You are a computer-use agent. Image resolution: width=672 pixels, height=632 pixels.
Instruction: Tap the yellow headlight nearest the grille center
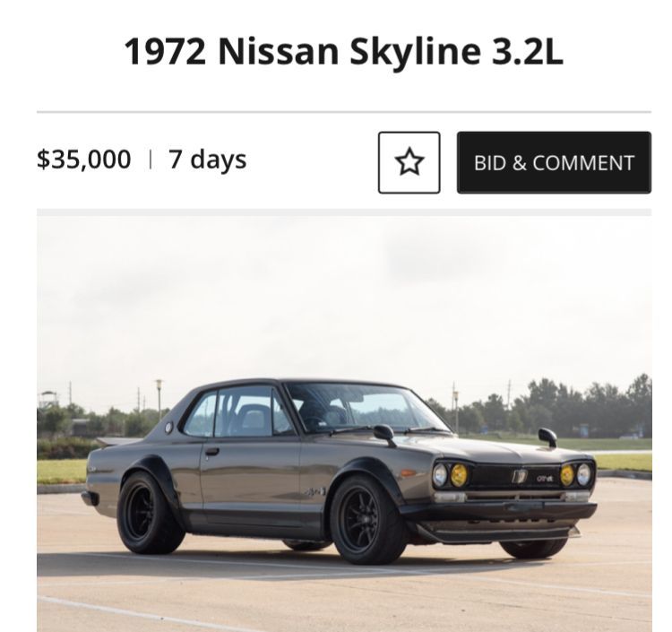(x=566, y=475)
